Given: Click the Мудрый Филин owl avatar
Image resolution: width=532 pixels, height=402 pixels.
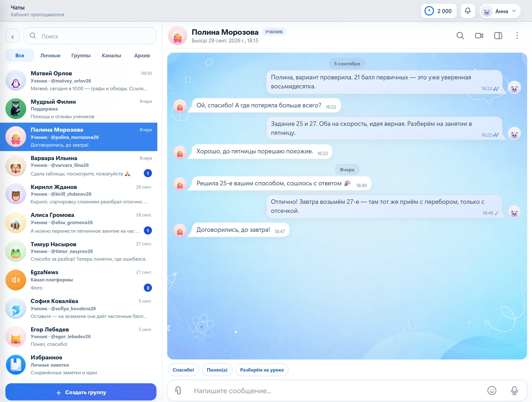Looking at the screenshot, I should click(16, 109).
